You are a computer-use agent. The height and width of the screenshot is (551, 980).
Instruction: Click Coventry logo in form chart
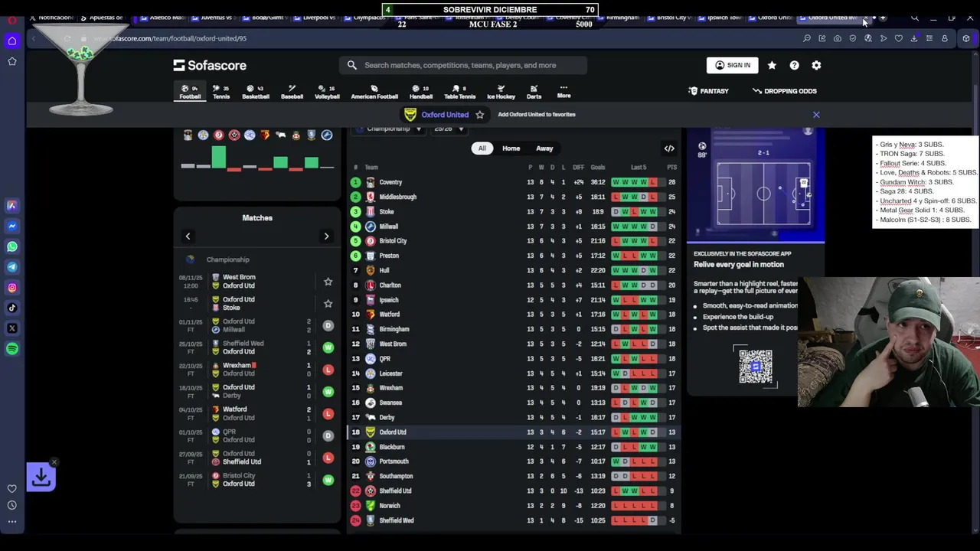coord(188,135)
